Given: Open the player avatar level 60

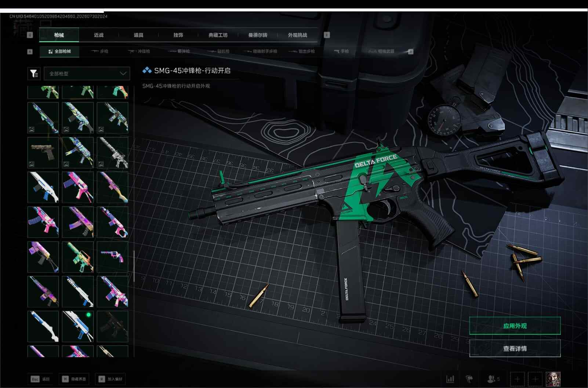Looking at the screenshot, I should pos(553,379).
